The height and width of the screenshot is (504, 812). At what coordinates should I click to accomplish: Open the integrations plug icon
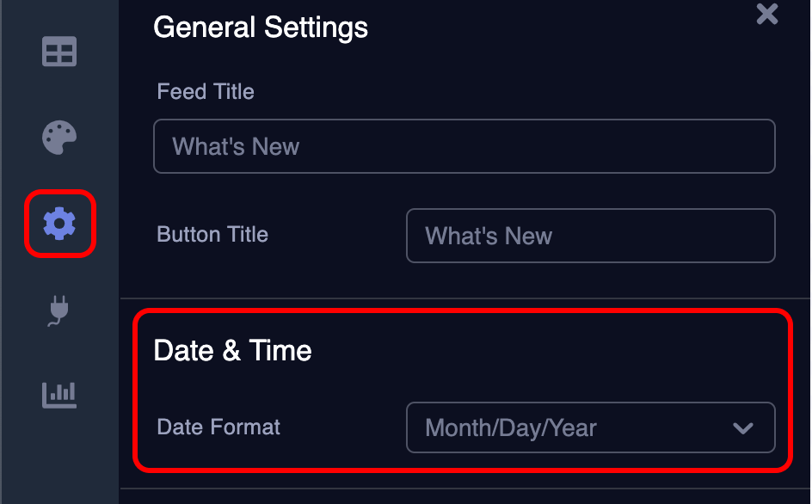pyautogui.click(x=58, y=310)
